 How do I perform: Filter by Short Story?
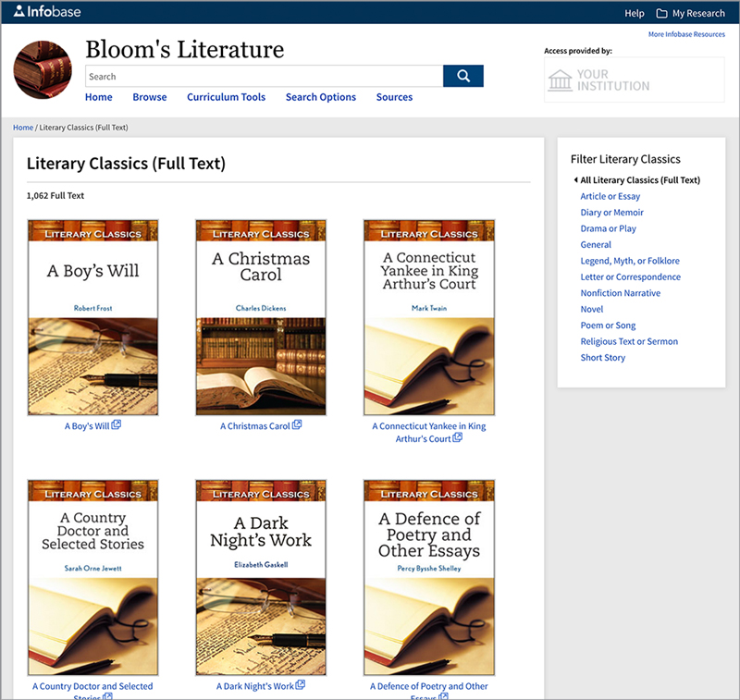pos(603,358)
